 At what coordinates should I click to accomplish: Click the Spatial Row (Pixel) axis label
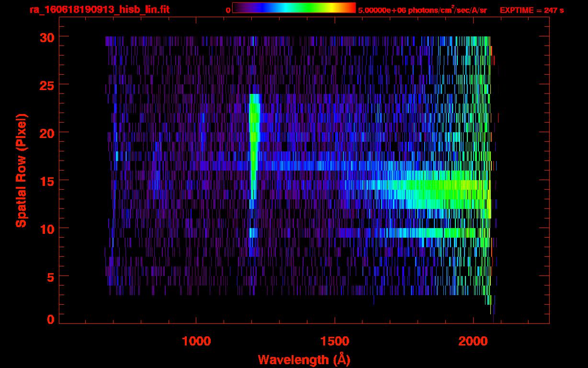click(22, 170)
